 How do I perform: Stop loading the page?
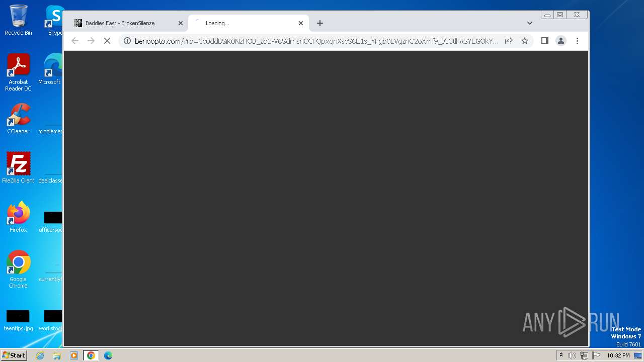click(x=107, y=41)
